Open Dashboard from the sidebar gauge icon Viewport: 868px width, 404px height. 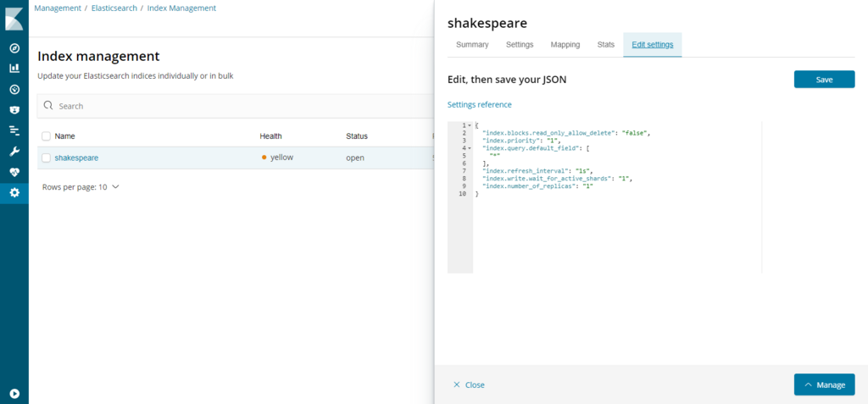tap(15, 89)
